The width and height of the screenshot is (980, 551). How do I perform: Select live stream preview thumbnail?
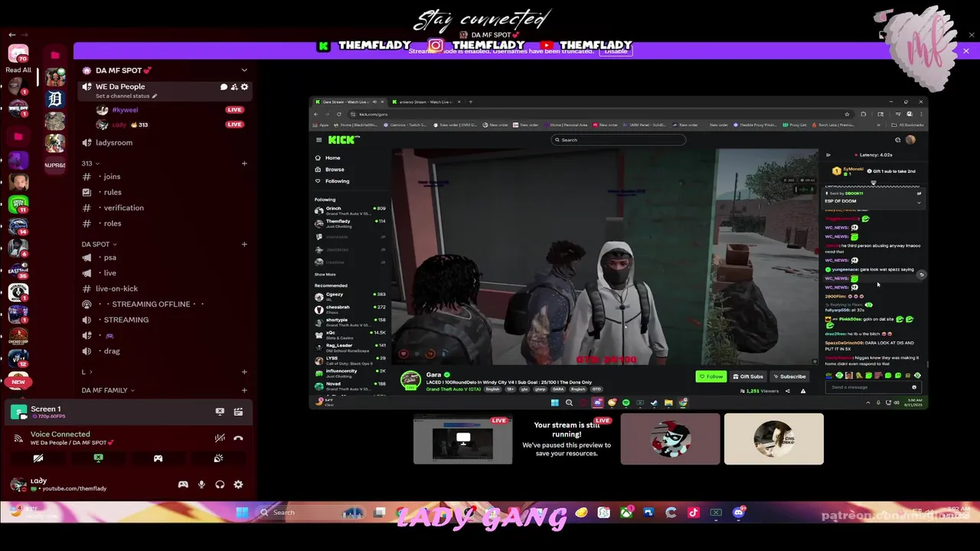462,439
